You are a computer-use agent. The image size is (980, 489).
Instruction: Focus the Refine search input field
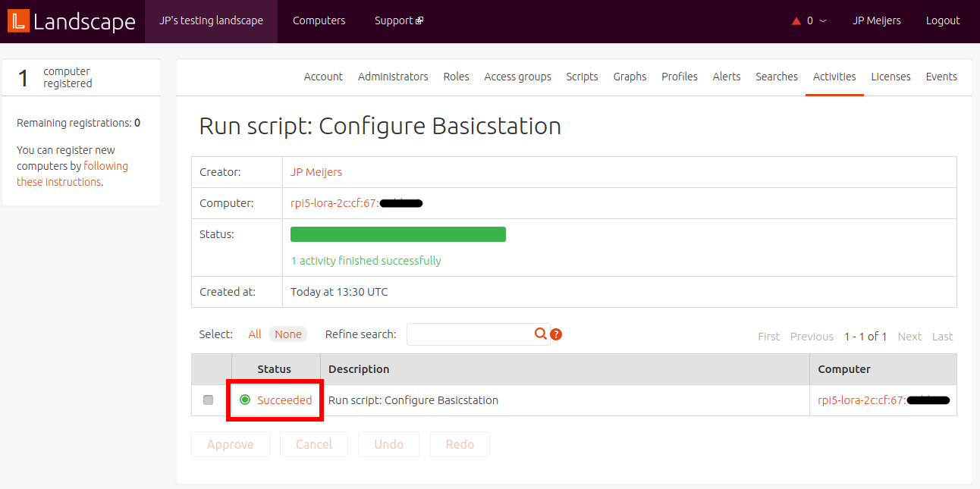tap(470, 334)
